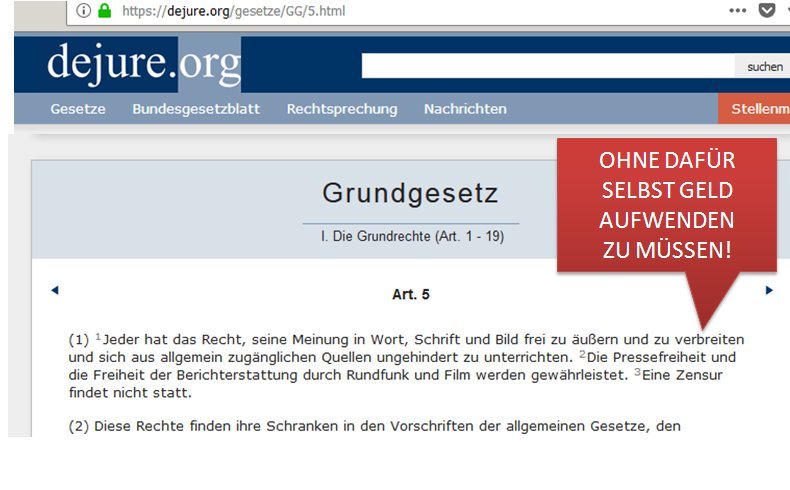Click the dejure.org logo
The width and height of the screenshot is (790, 490).
coord(143,64)
